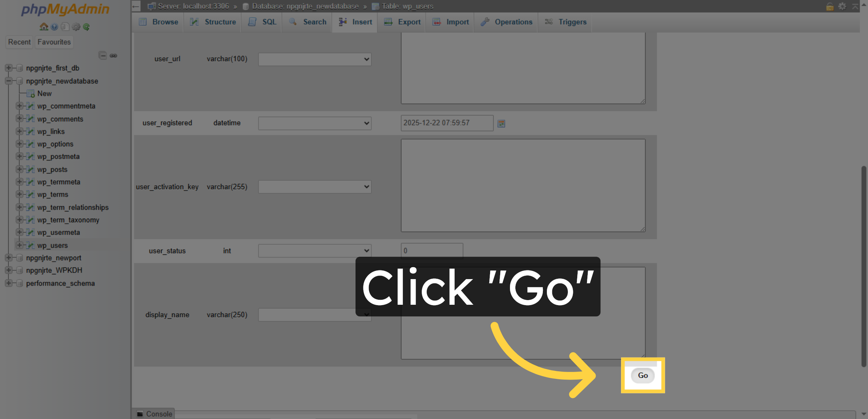Click the Favourites button
This screenshot has width=868, height=419.
coord(54,42)
